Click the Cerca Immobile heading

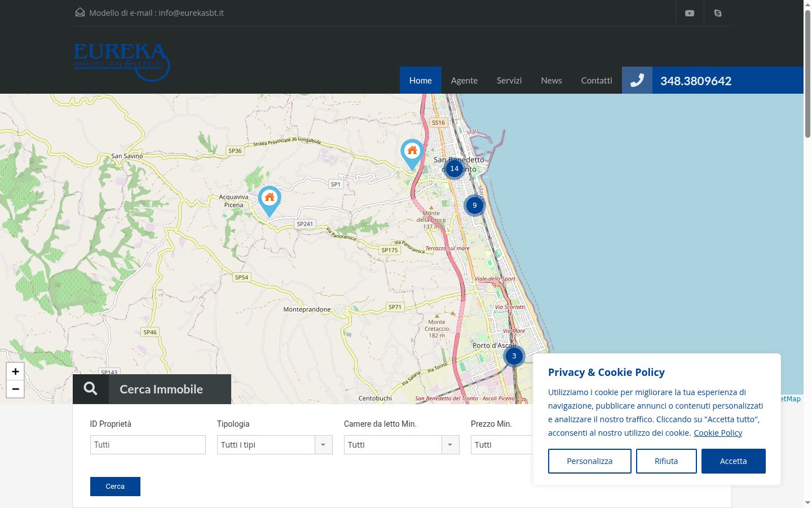161,389
